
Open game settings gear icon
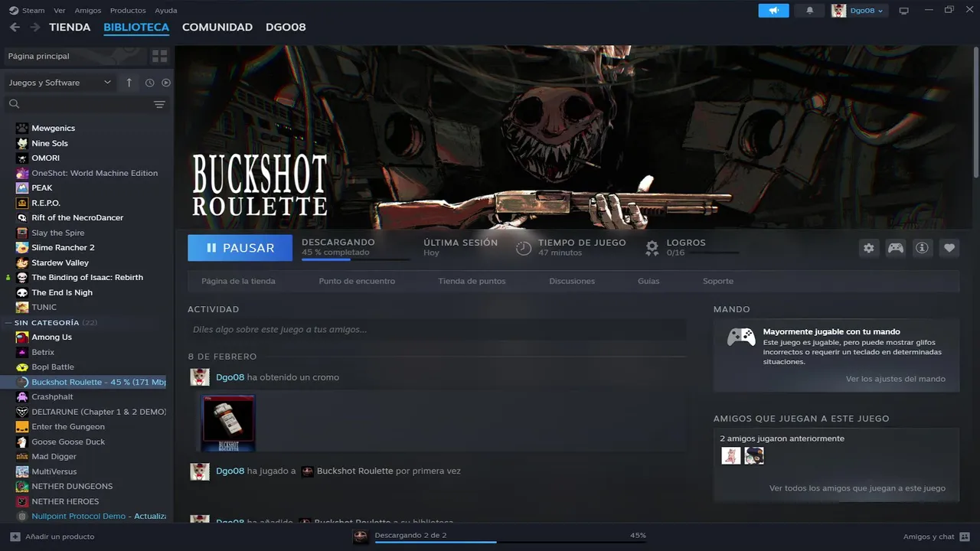pos(868,248)
